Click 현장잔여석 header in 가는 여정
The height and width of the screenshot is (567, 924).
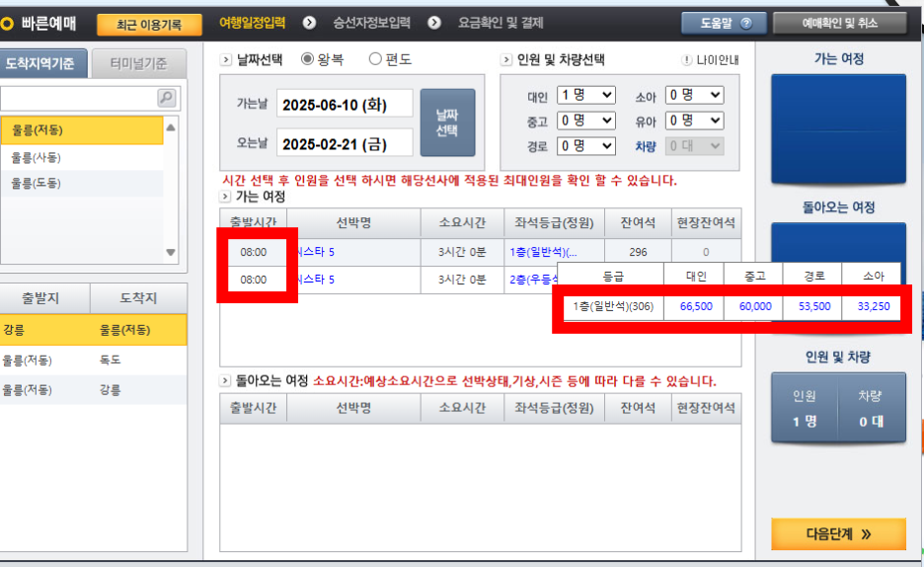pyautogui.click(x=706, y=222)
